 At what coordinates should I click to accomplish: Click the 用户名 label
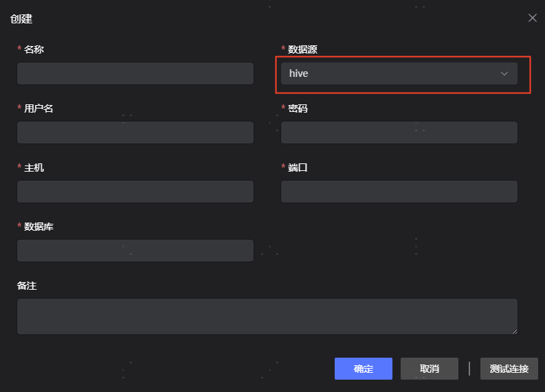38,108
